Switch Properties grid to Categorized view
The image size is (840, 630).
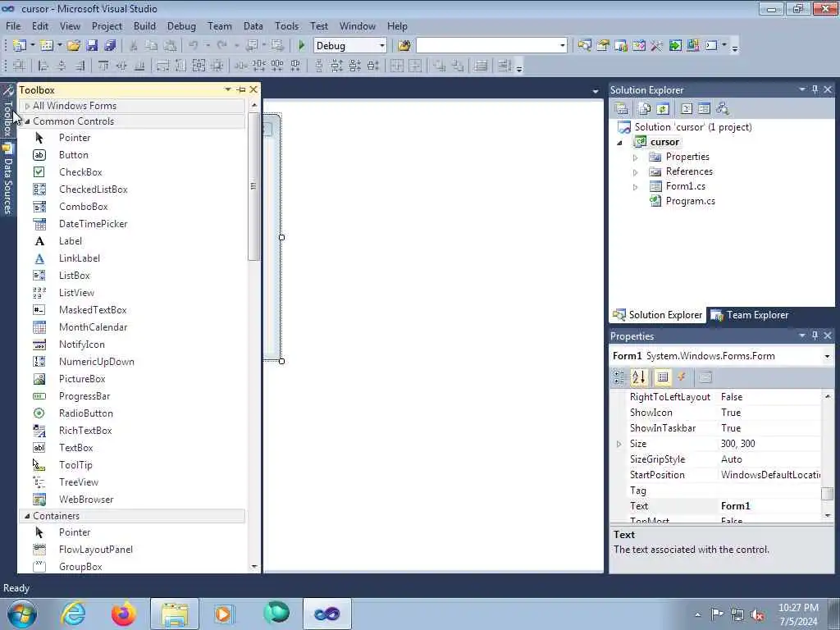[619, 377]
